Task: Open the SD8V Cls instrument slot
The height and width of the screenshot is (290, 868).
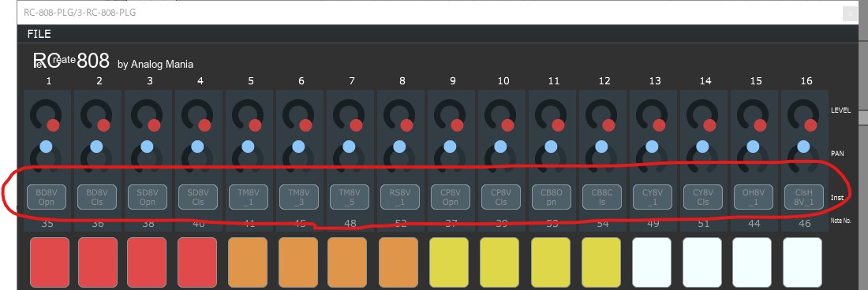Action: 198,197
